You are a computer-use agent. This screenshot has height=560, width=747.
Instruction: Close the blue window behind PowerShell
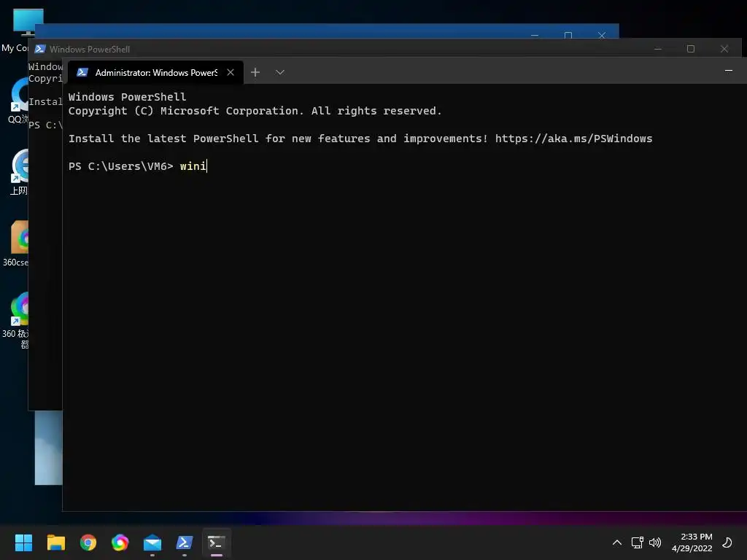602,35
